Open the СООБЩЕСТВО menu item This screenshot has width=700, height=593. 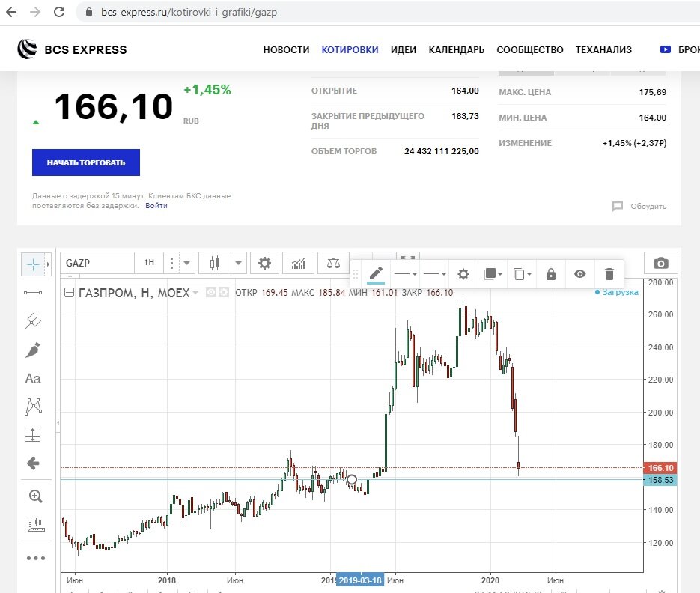pos(530,50)
